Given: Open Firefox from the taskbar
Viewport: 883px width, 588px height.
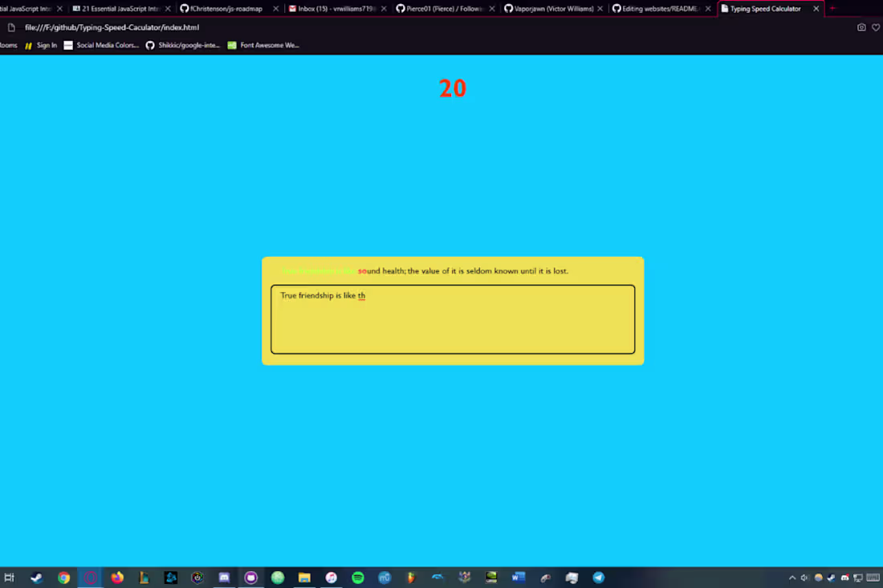Looking at the screenshot, I should [117, 578].
